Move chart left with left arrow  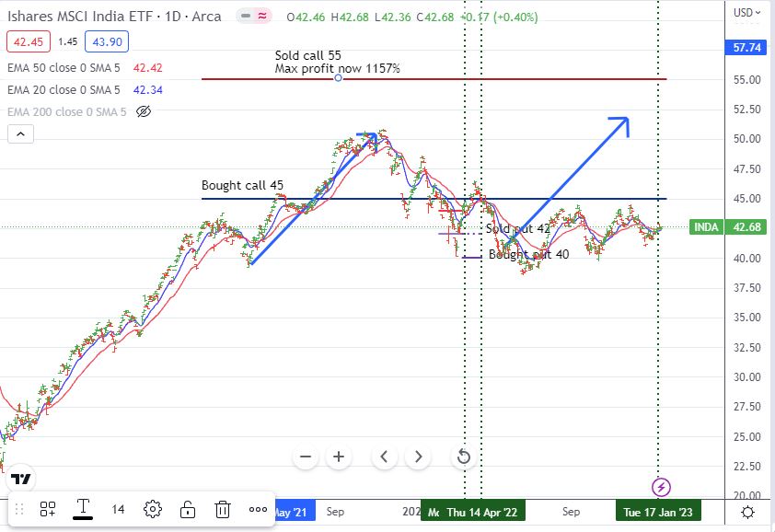pyautogui.click(x=384, y=457)
